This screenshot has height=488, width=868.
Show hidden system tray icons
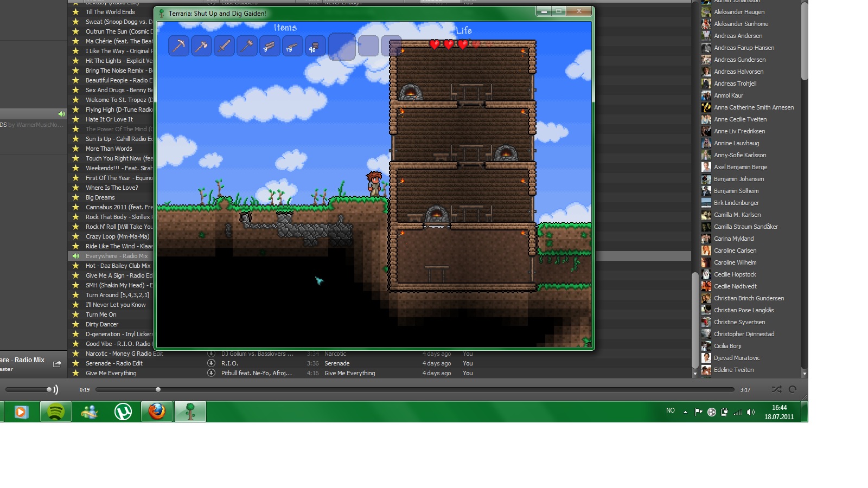point(685,412)
